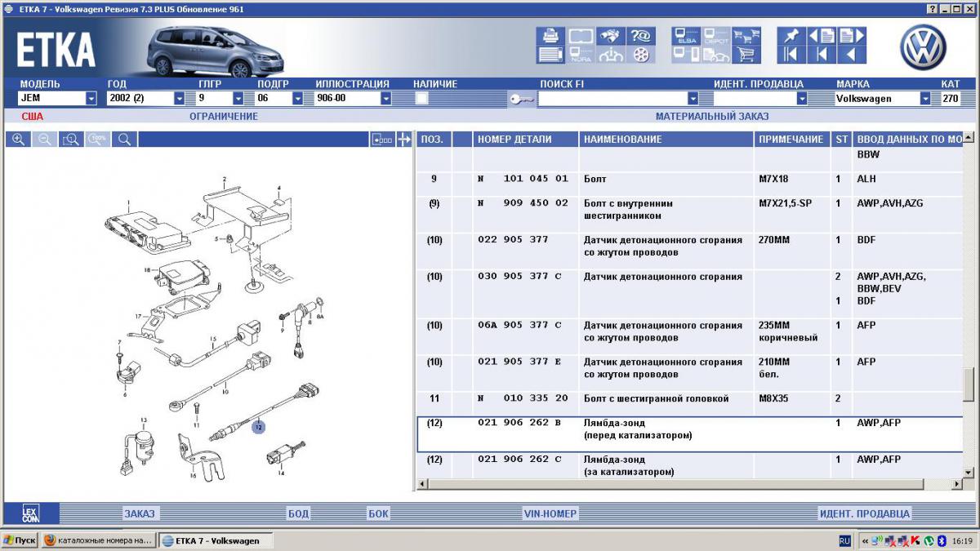
Task: Reset illustration zoom to 100%
Action: (98, 140)
